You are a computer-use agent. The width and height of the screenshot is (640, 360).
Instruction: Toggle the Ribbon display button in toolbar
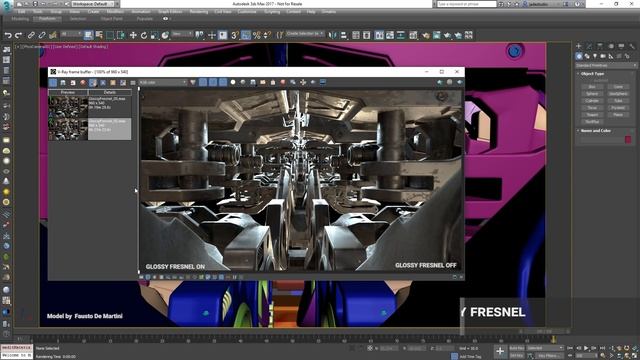coord(379,36)
